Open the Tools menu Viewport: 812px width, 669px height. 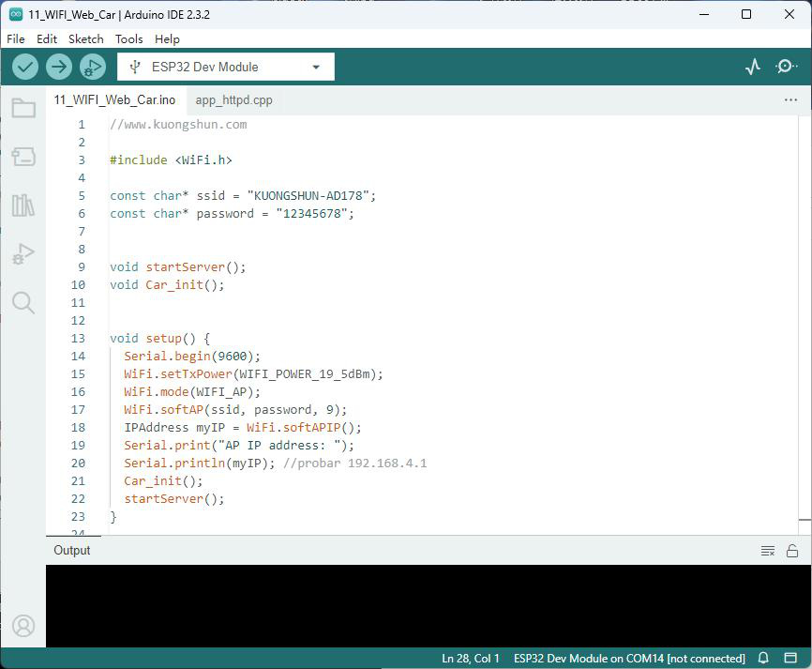tap(129, 38)
